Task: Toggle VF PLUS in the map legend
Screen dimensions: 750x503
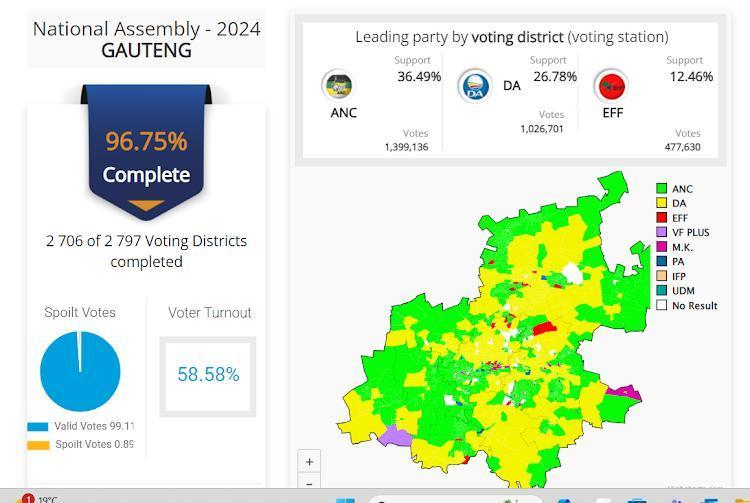Action: click(690, 233)
